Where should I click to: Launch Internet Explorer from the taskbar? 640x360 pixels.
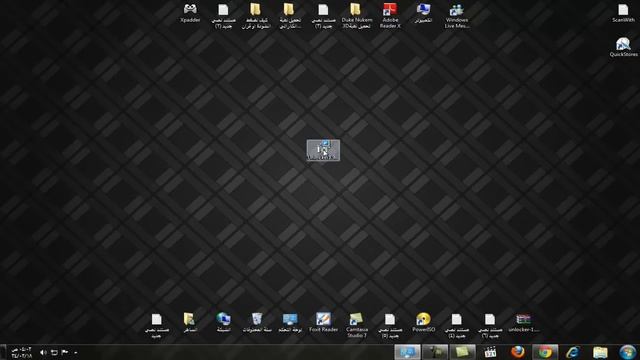pos(573,352)
